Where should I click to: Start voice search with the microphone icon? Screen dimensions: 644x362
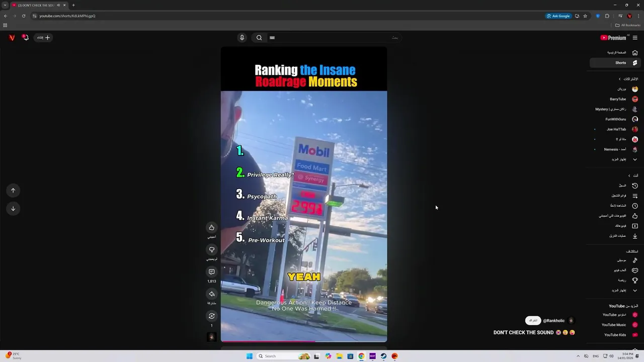[x=242, y=37]
